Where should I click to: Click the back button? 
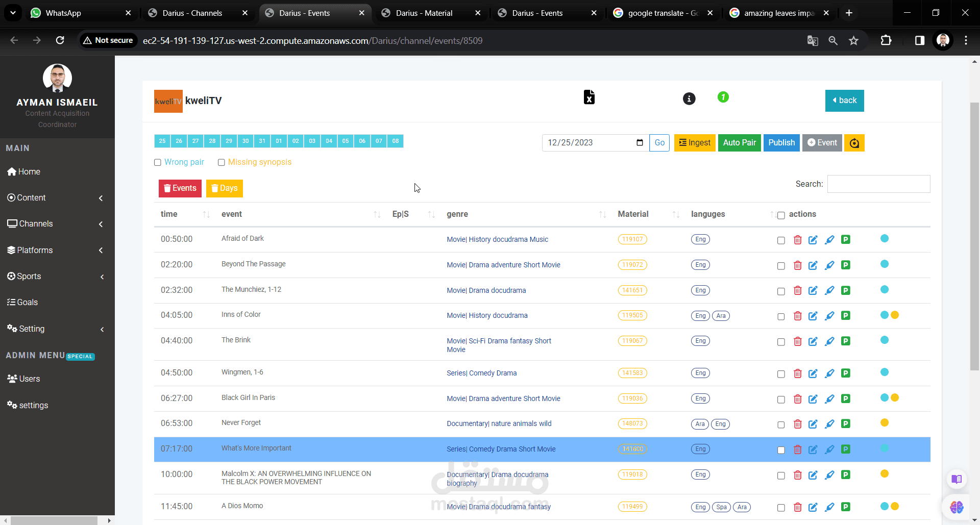point(844,101)
